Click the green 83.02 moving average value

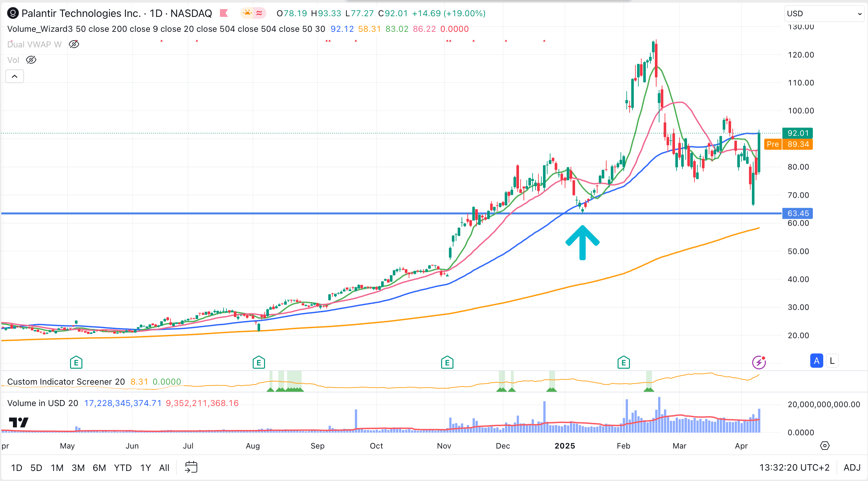point(397,29)
